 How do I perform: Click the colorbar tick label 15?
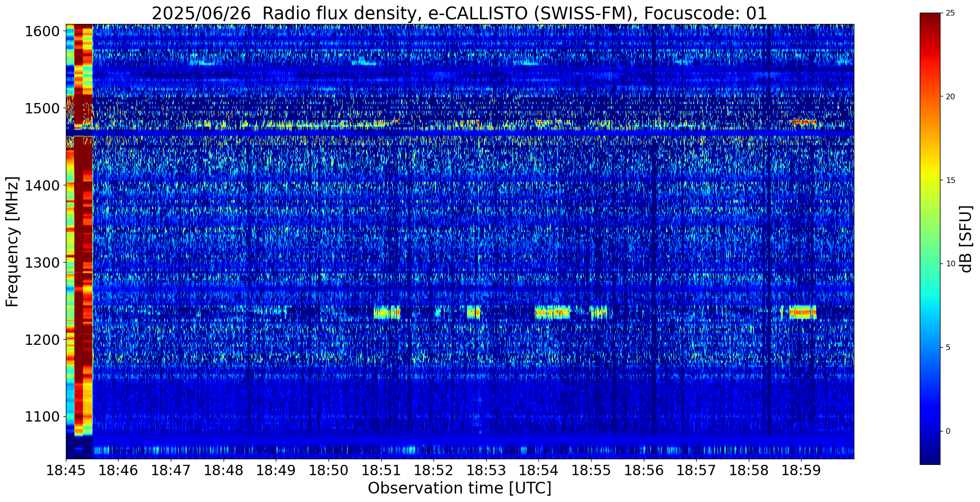click(950, 181)
